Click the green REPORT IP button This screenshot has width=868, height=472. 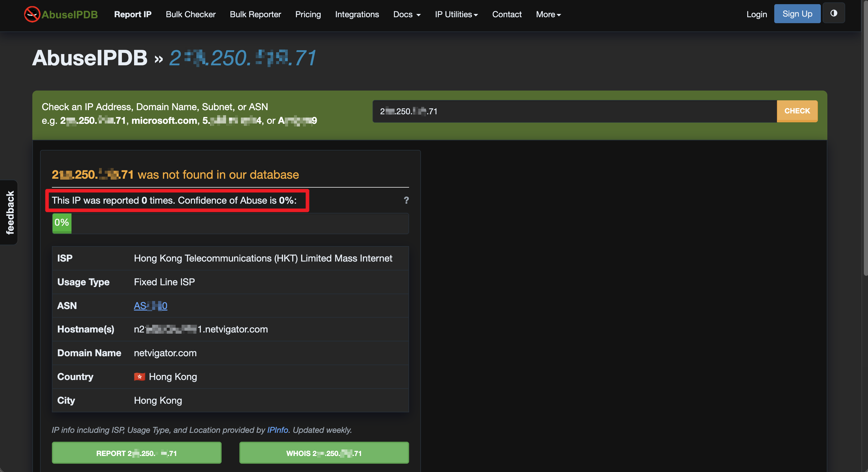pos(136,453)
